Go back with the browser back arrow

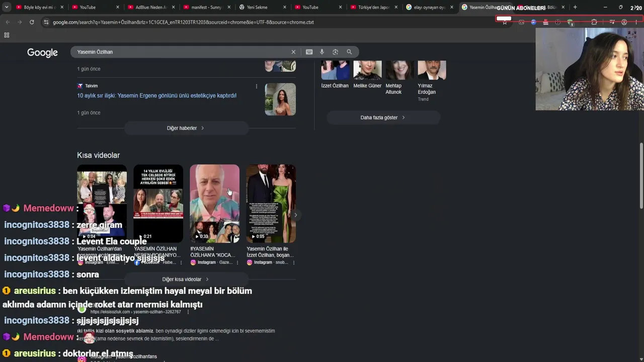coord(8,22)
